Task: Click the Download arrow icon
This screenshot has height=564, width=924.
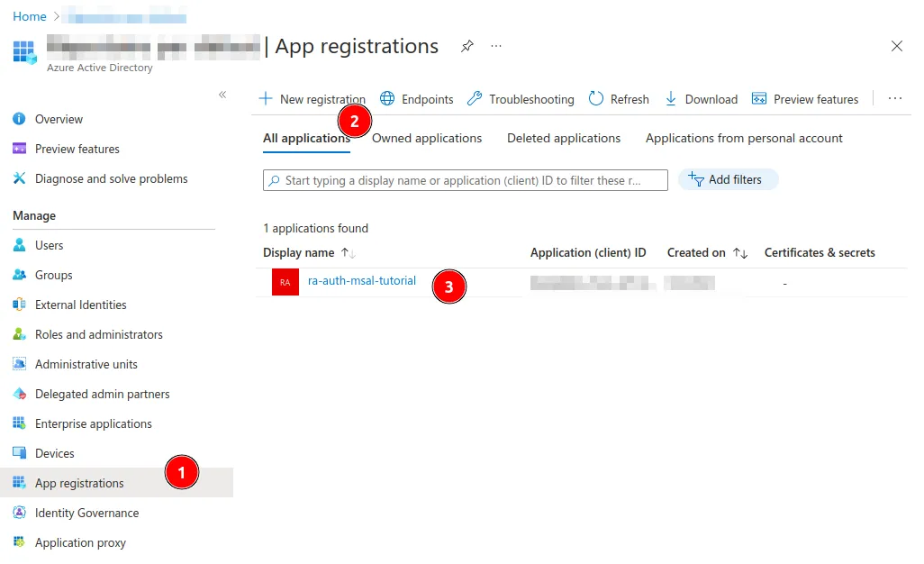Action: click(x=671, y=99)
